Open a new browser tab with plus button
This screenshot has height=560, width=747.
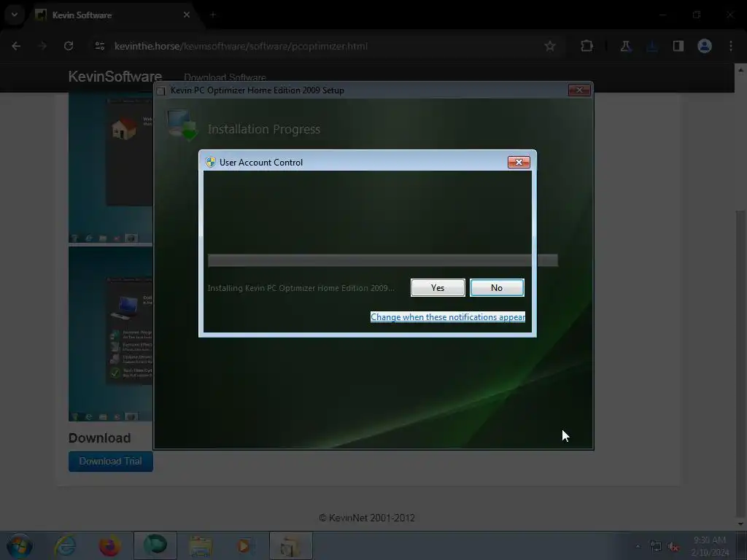pos(213,15)
